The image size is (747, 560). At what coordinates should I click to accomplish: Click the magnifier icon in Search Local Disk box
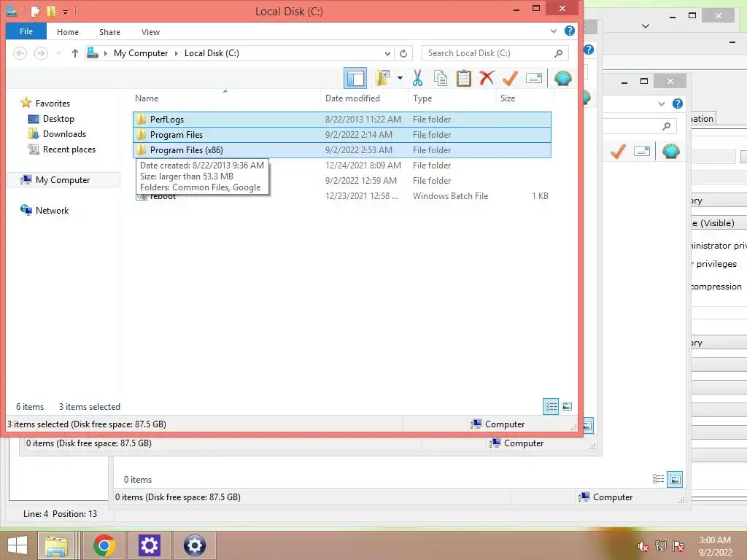coord(558,53)
